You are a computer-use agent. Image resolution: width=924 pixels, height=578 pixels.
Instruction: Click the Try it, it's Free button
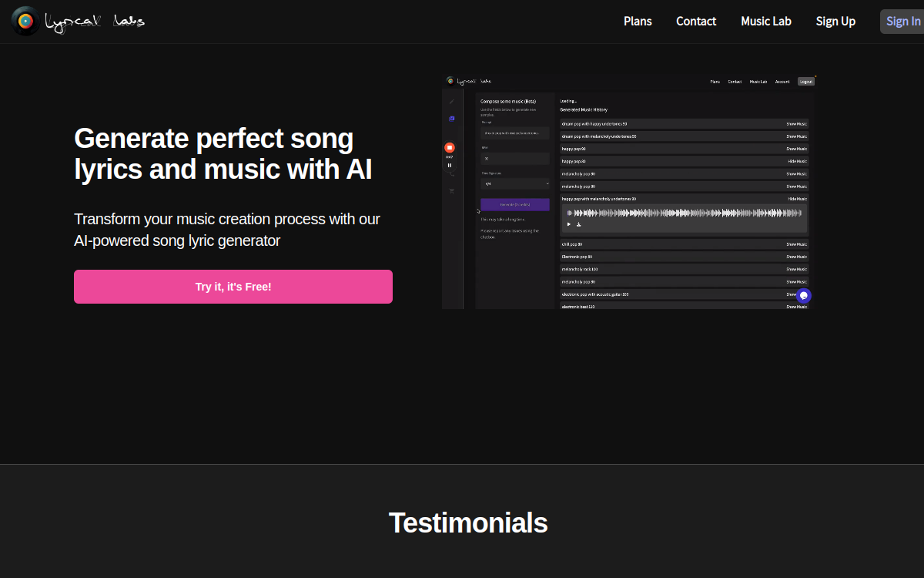click(233, 286)
